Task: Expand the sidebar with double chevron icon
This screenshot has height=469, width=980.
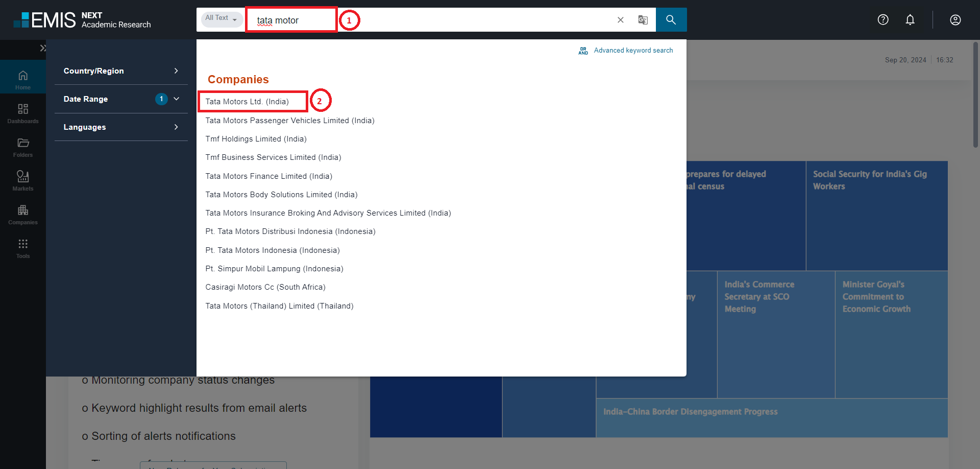Action: pyautogui.click(x=43, y=48)
